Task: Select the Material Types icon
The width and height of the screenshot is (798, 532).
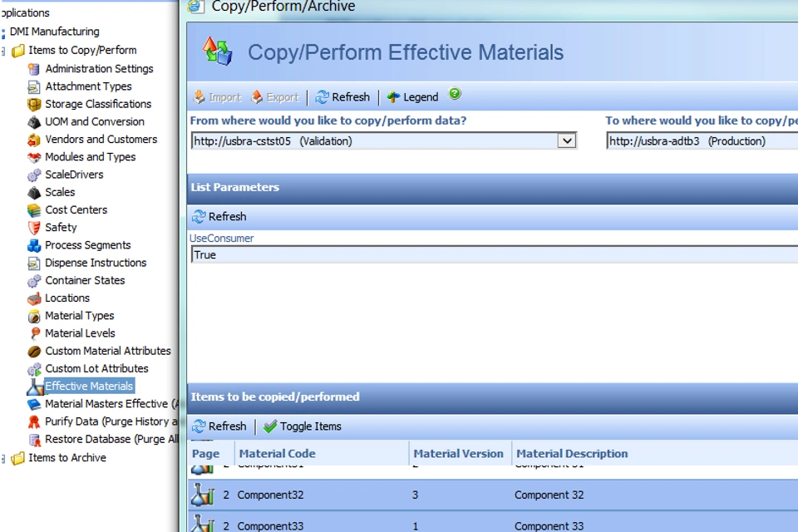Action: (33, 316)
